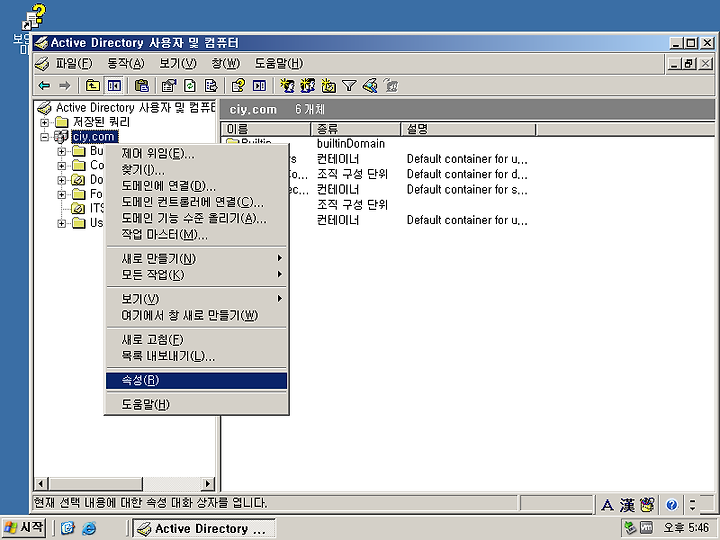The width and height of the screenshot is (720, 540).
Task: Click the Back arrow toolbar icon
Action: coord(45,85)
